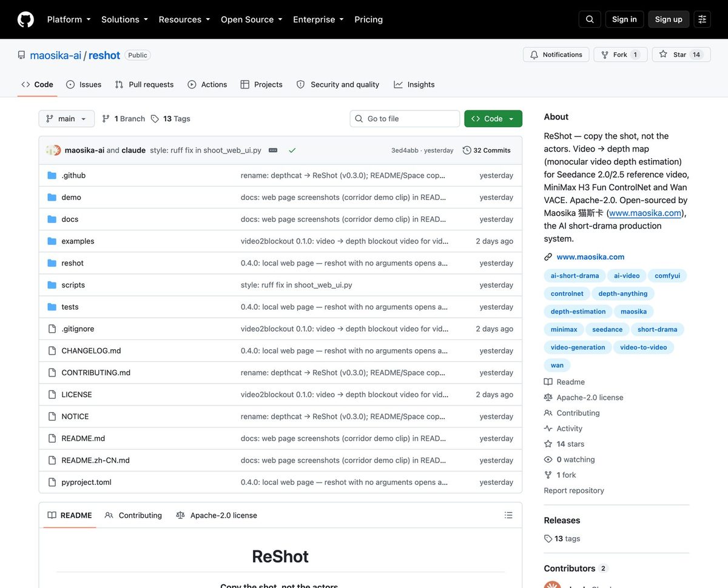Open the Contributors section heading link
The height and width of the screenshot is (588, 728).
point(576,569)
